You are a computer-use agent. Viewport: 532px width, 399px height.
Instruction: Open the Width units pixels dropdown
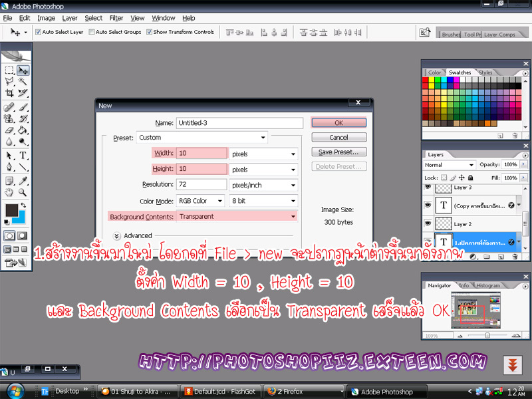(x=263, y=154)
